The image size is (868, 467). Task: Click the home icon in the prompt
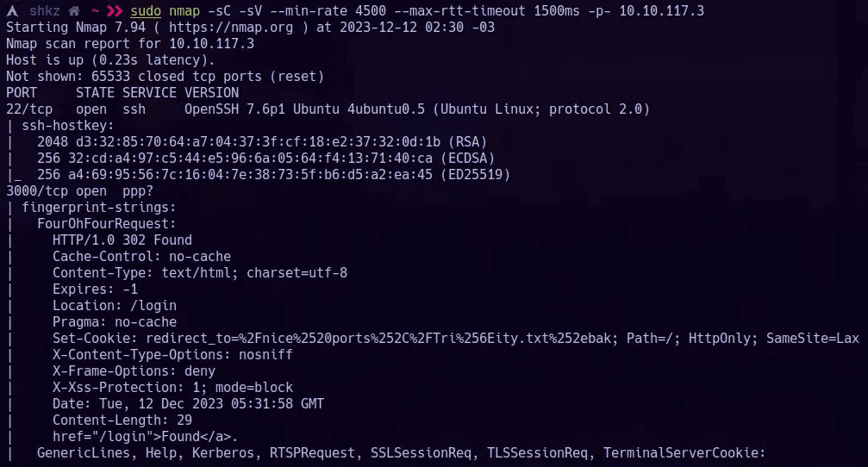click(x=74, y=10)
